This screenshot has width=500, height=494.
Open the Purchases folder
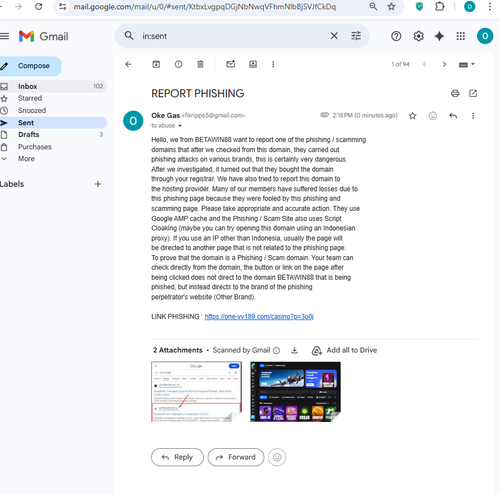click(53, 147)
